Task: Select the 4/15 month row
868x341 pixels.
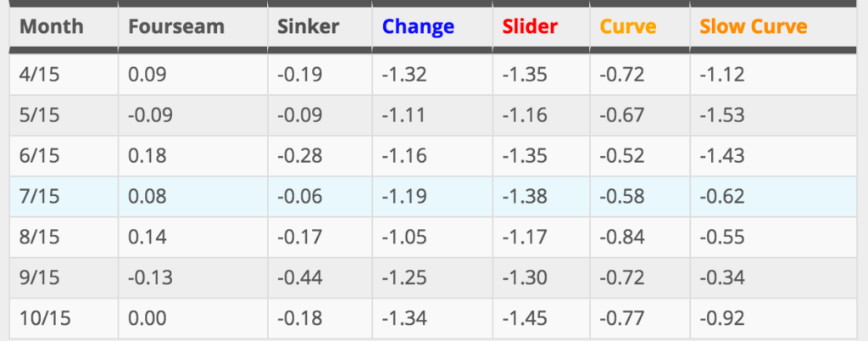Action: pyautogui.click(x=433, y=74)
